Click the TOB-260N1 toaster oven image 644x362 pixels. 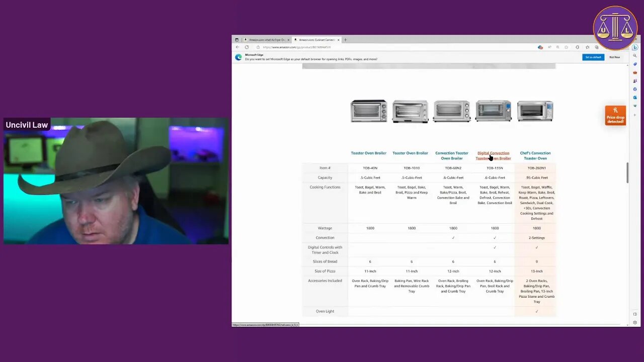point(535,111)
